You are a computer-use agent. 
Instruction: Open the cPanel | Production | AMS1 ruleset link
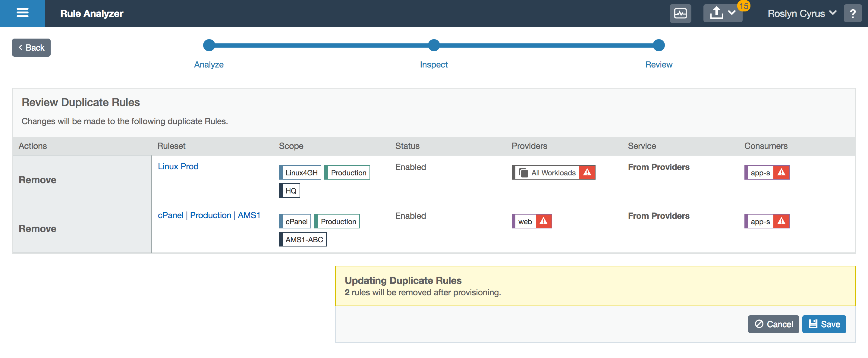click(x=209, y=215)
